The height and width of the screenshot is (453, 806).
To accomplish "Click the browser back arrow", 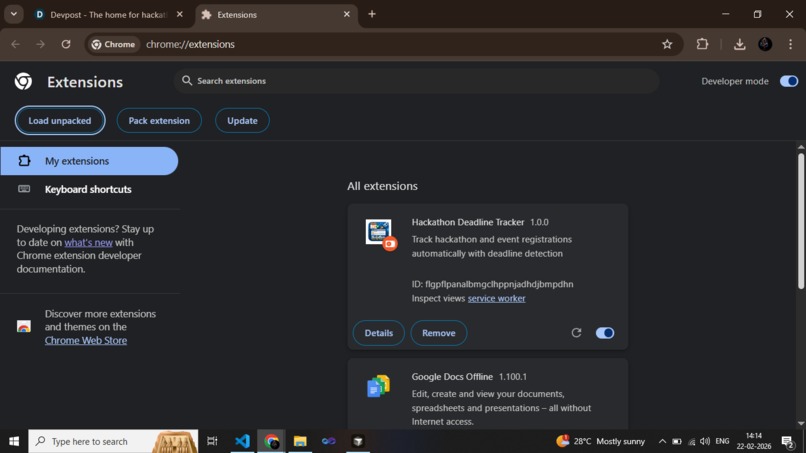I will pyautogui.click(x=15, y=44).
